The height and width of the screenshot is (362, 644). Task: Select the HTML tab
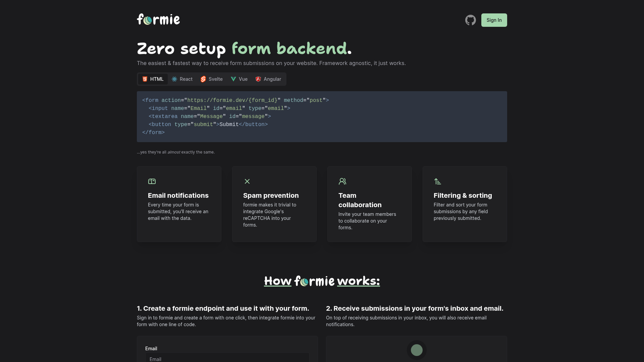tap(153, 79)
